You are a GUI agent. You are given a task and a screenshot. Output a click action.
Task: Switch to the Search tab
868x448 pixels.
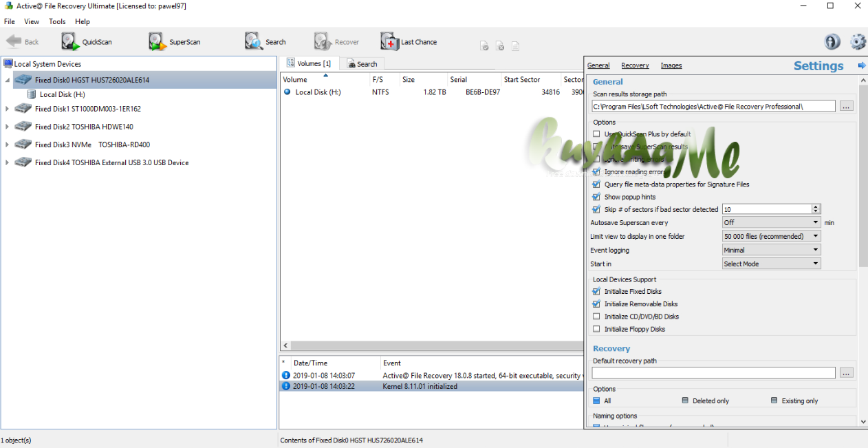pyautogui.click(x=362, y=64)
